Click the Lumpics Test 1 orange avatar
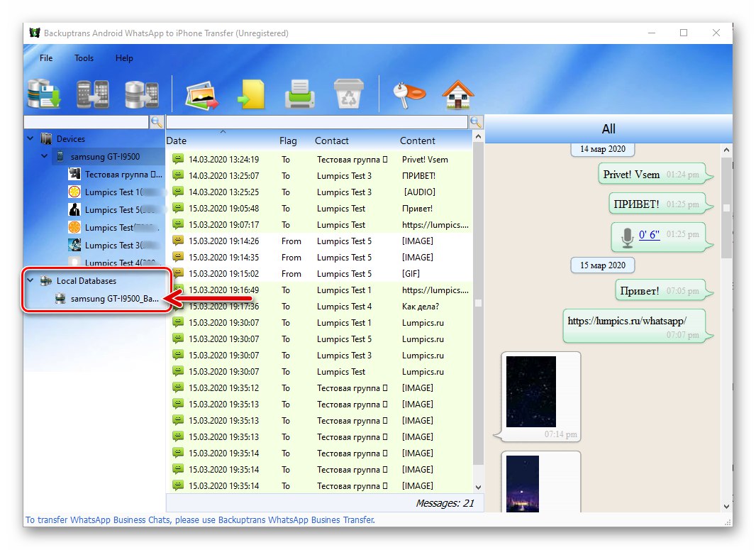This screenshot has width=756, height=550. pyautogui.click(x=74, y=192)
